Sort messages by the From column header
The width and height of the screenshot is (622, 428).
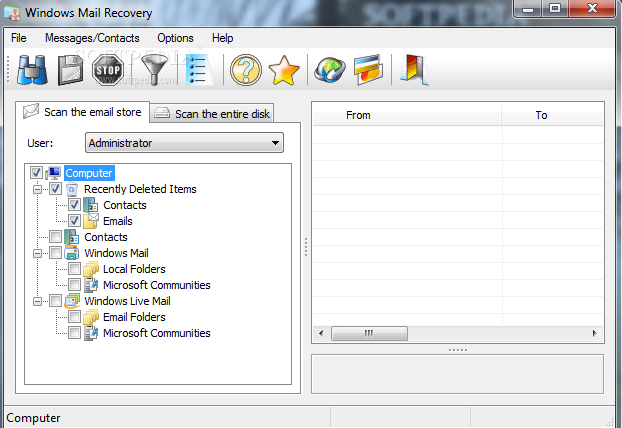point(407,115)
